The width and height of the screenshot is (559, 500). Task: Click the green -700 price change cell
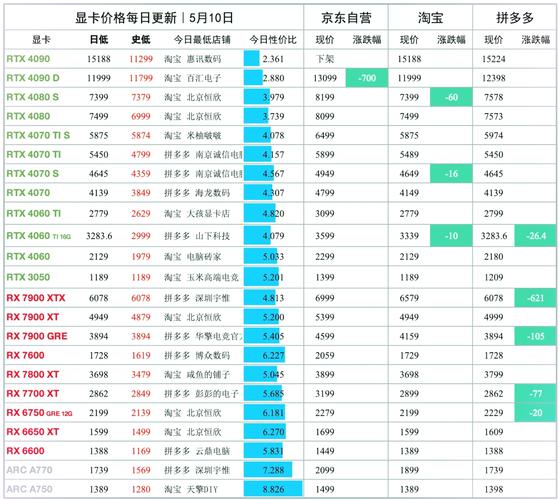367,78
